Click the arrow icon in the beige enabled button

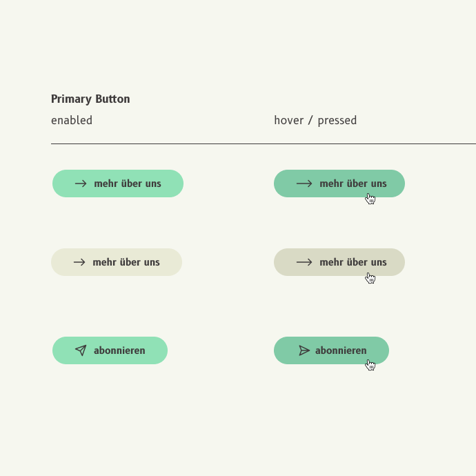[79, 262]
